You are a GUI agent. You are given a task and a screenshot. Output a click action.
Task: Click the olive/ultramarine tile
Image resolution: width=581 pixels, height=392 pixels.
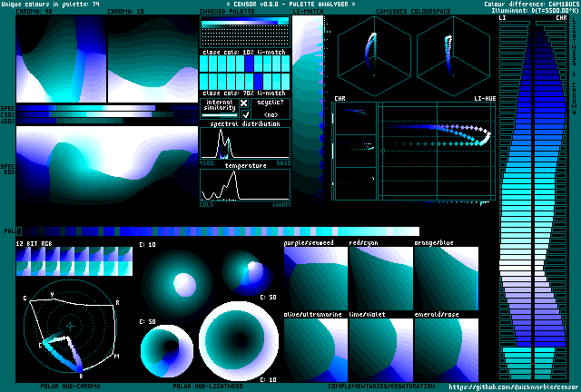coord(315,349)
